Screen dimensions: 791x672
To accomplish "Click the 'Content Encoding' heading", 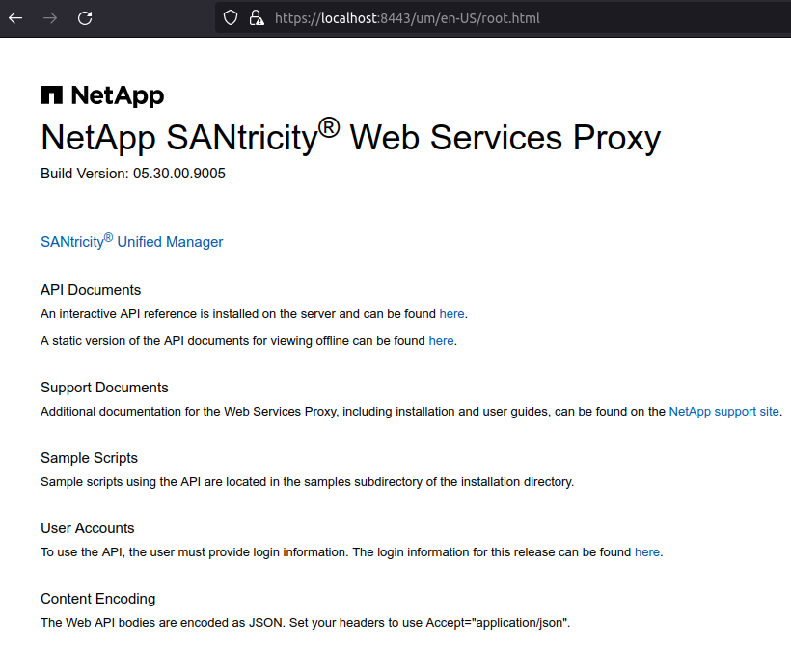I will pyautogui.click(x=97, y=599).
